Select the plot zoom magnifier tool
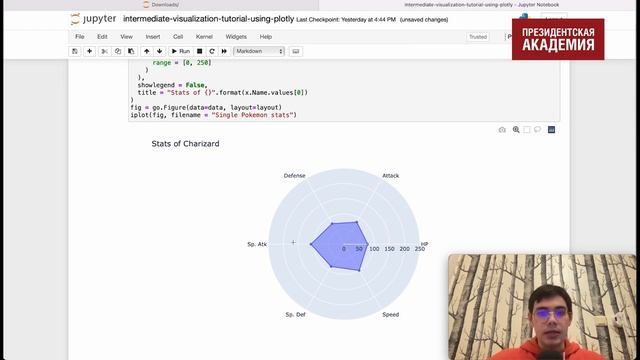Screen dimensions: 640x360 (x=516, y=130)
